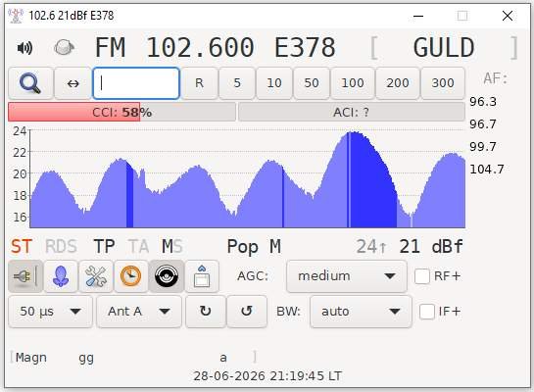534x392 pixels.
Task: Select alternative frequency 99.7
Action: (483, 147)
